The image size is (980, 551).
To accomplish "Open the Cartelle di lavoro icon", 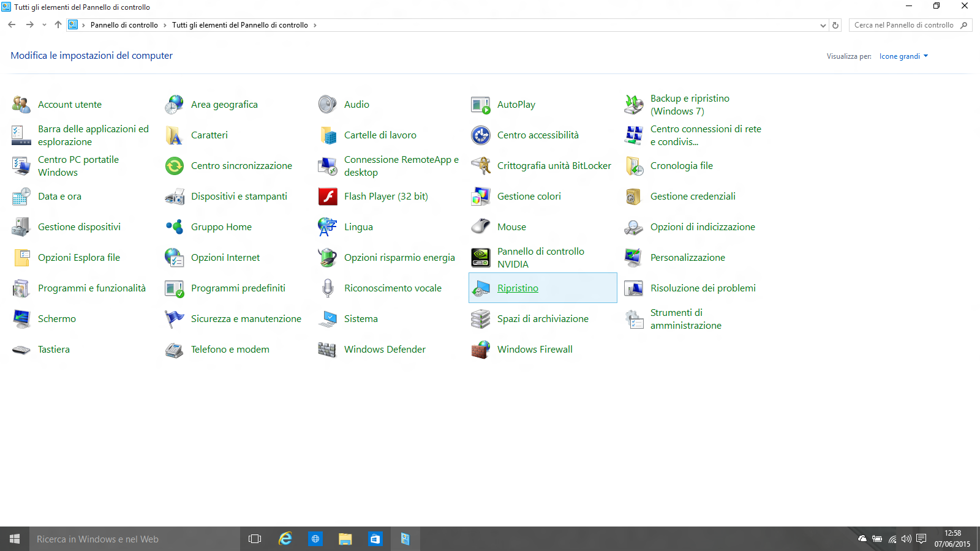I will pos(328,135).
